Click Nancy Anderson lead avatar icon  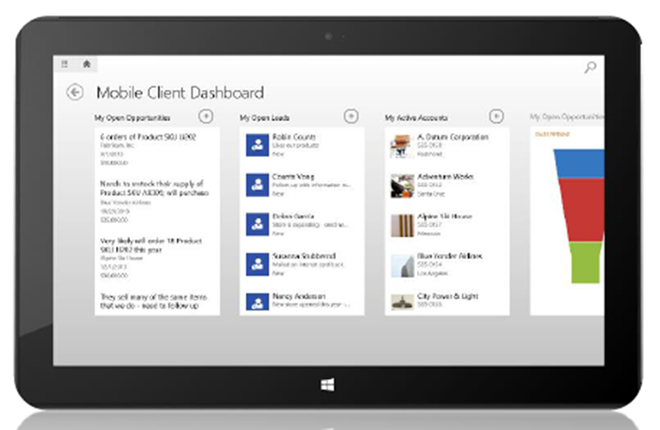pyautogui.click(x=255, y=302)
